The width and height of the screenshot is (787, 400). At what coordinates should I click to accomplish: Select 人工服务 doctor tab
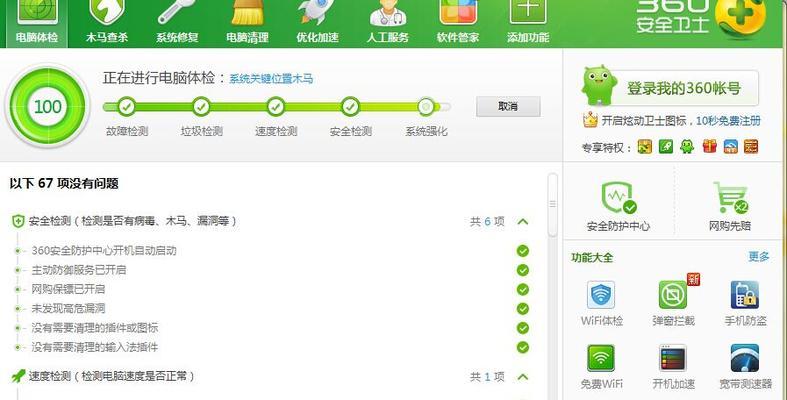coord(387,23)
